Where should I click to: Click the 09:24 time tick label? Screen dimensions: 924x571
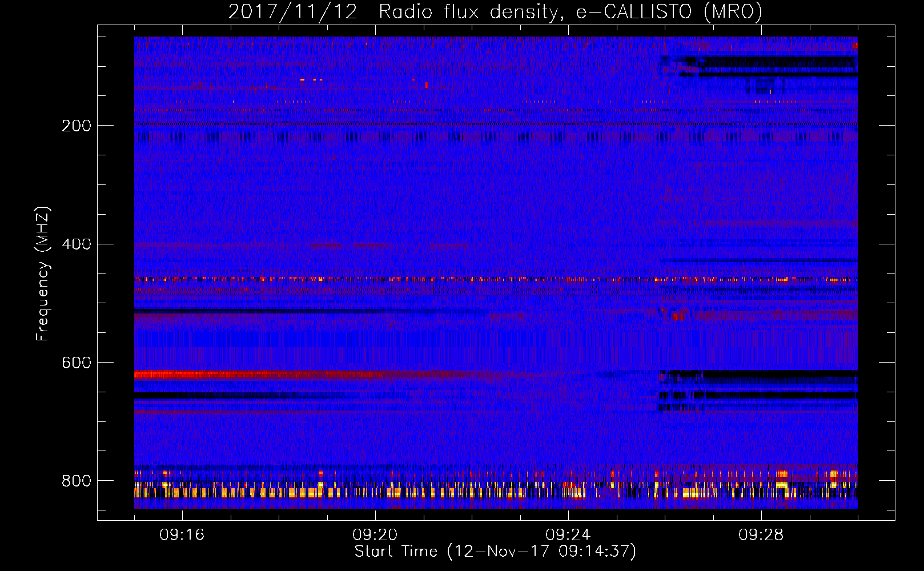(568, 535)
